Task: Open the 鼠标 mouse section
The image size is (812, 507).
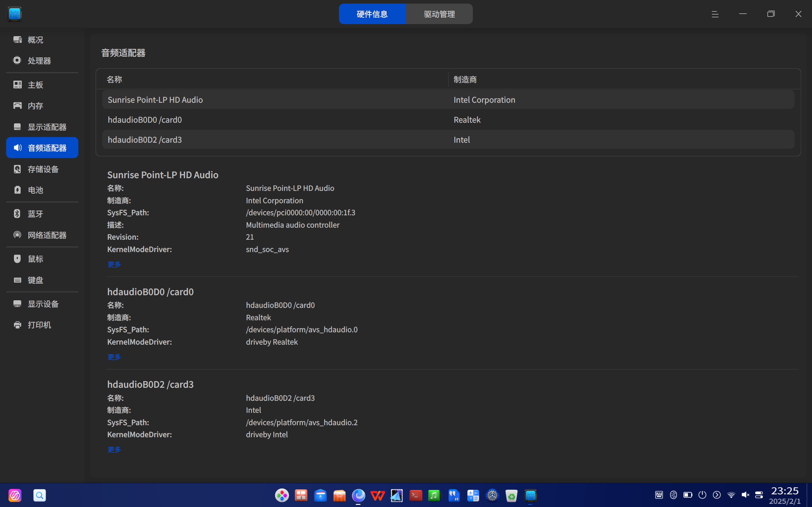Action: (42, 259)
